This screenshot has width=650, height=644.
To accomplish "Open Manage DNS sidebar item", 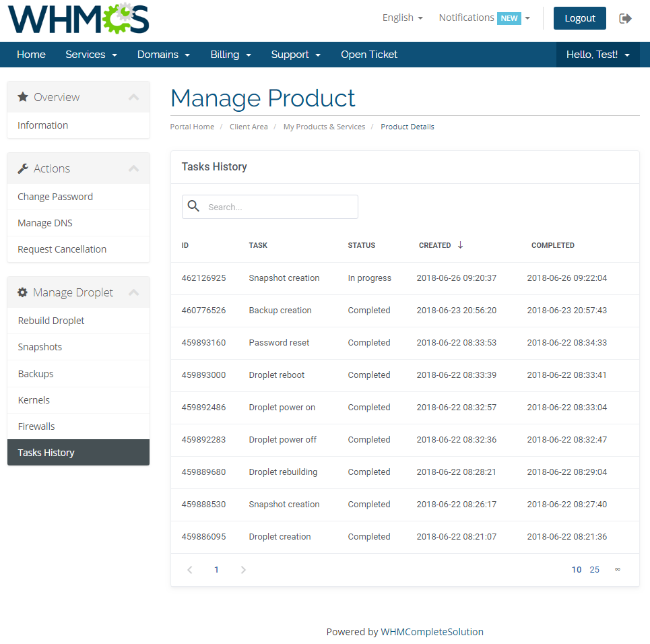I will coord(78,223).
